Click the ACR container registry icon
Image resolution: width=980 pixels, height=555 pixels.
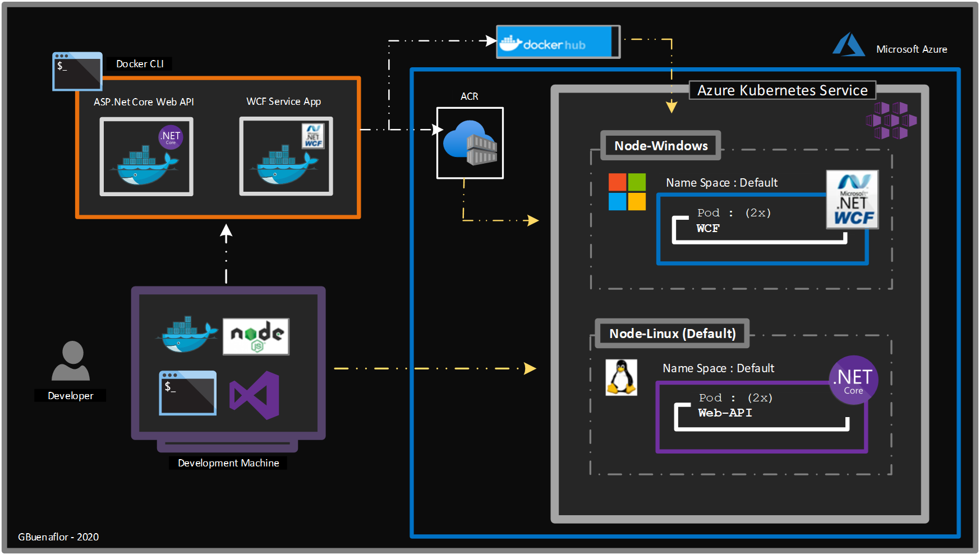pyautogui.click(x=470, y=143)
